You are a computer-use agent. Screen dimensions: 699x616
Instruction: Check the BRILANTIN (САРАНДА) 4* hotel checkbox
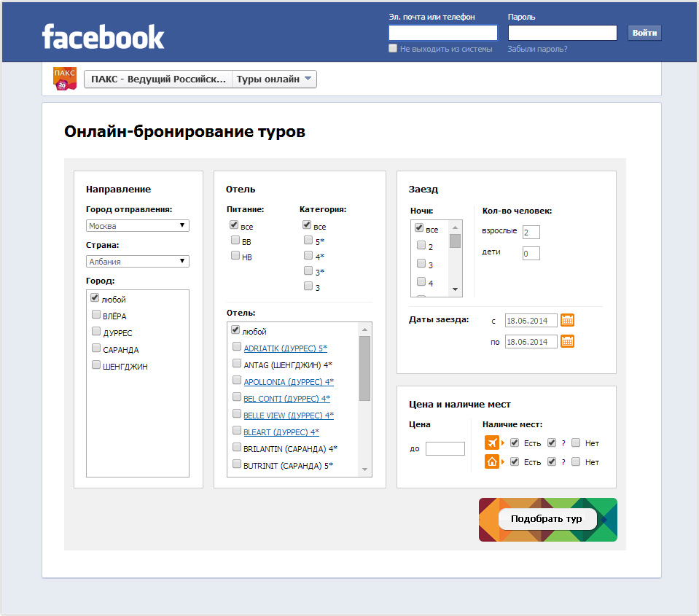[x=237, y=447]
